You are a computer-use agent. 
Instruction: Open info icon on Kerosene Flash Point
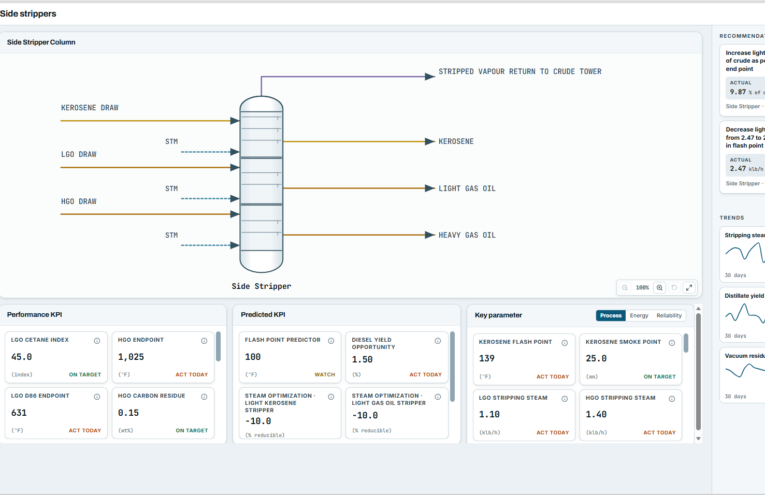[x=564, y=343]
